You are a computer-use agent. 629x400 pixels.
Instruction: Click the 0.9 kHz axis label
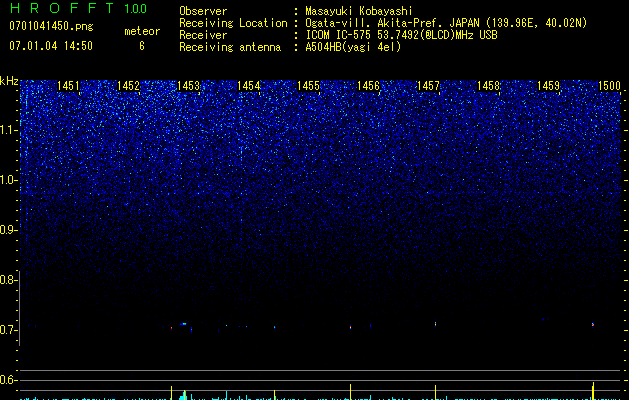click(x=9, y=230)
